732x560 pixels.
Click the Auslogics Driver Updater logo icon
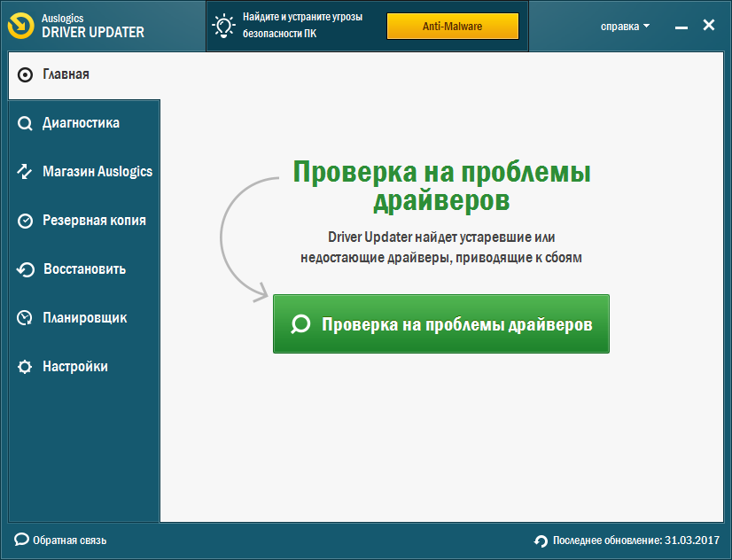[21, 26]
